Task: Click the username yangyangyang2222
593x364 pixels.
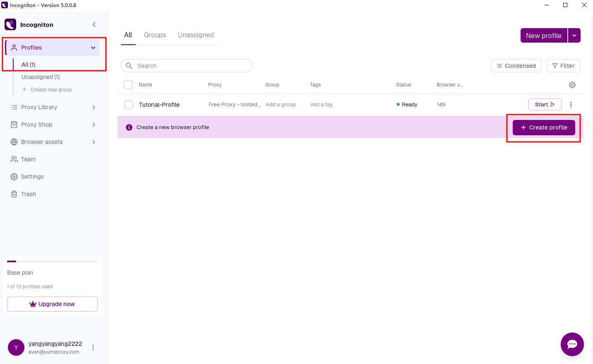Action: coord(55,344)
